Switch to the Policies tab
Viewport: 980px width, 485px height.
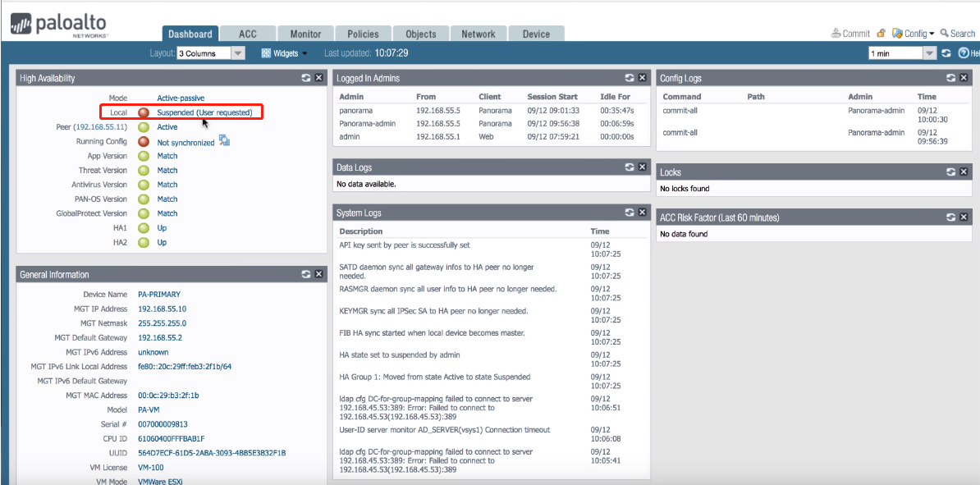click(x=363, y=34)
